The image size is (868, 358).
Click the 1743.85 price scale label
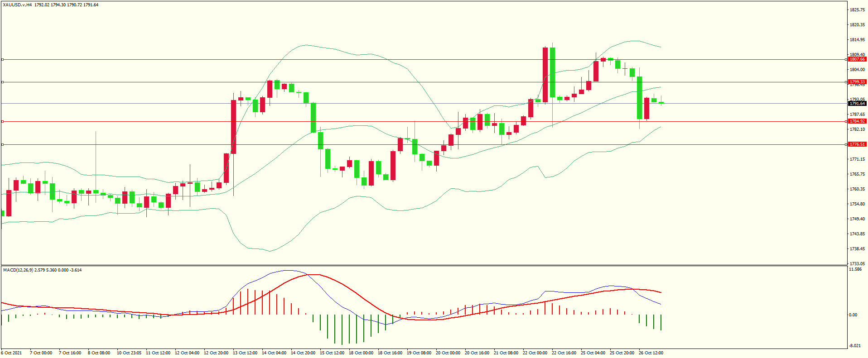pos(857,234)
